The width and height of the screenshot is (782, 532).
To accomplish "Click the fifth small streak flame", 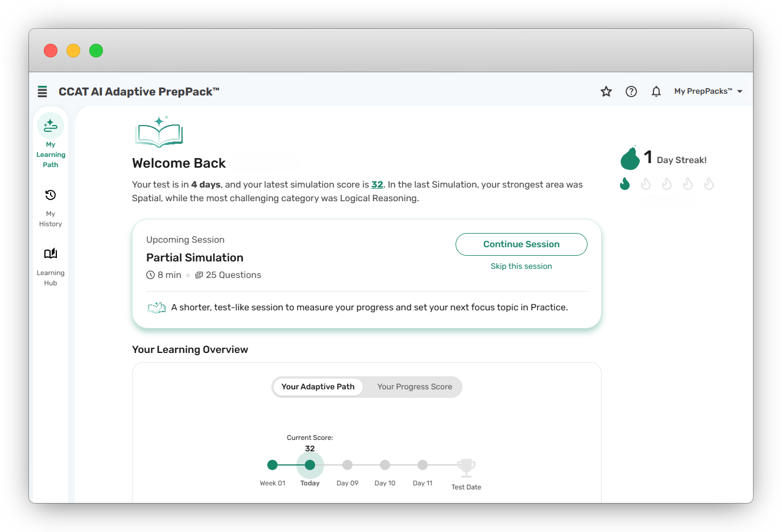I will (709, 184).
